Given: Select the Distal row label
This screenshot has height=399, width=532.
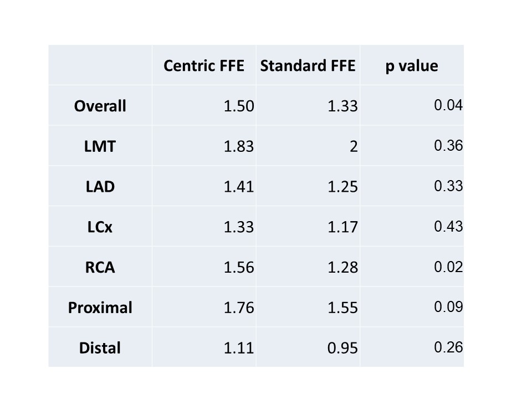Looking at the screenshot, I should click(x=100, y=348).
